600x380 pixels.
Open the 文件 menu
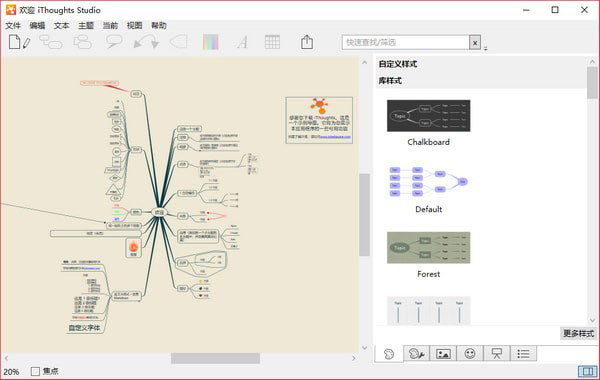tap(13, 26)
